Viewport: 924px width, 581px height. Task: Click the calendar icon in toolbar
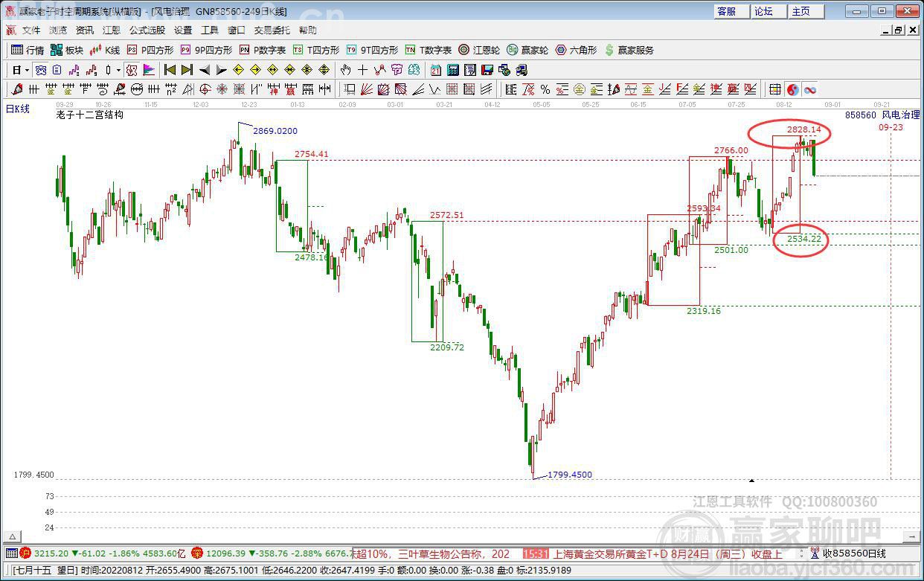click(435, 70)
